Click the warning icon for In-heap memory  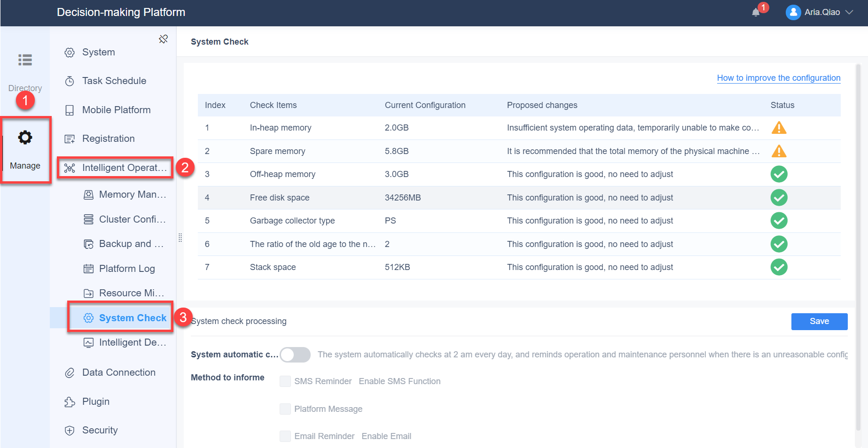[x=779, y=127]
